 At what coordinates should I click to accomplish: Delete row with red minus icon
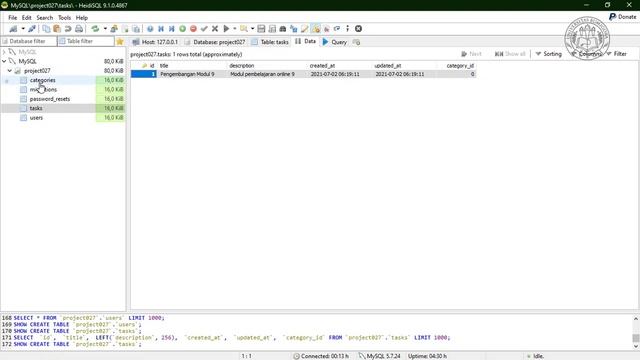(193, 29)
